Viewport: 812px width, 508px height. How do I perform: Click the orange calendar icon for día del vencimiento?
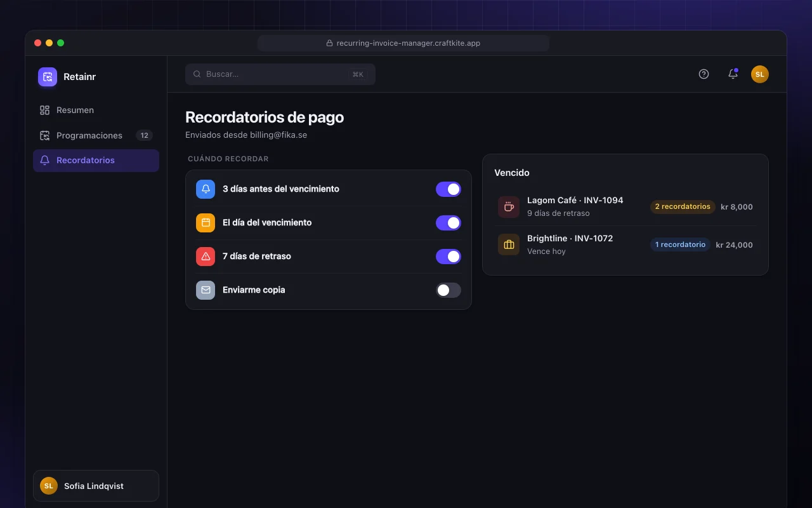(206, 223)
